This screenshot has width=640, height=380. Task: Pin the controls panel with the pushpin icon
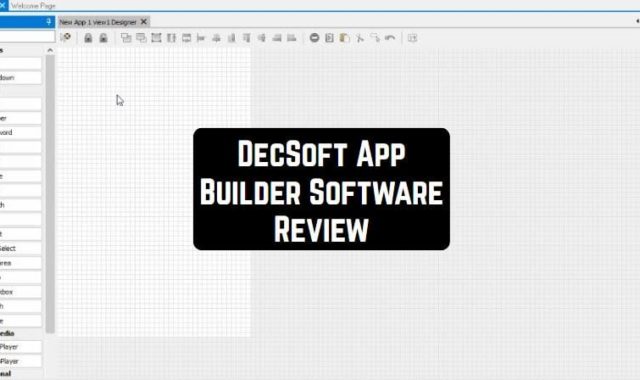(x=49, y=22)
